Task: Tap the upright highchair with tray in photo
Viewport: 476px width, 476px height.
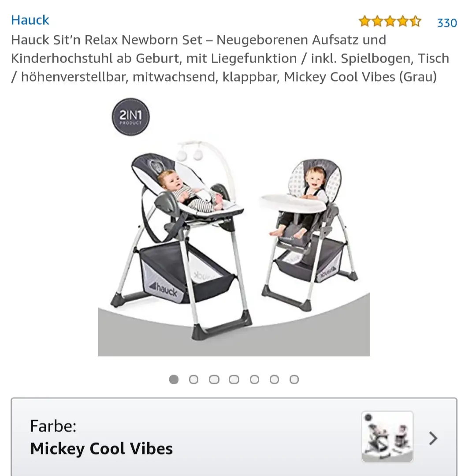Action: 308,234
